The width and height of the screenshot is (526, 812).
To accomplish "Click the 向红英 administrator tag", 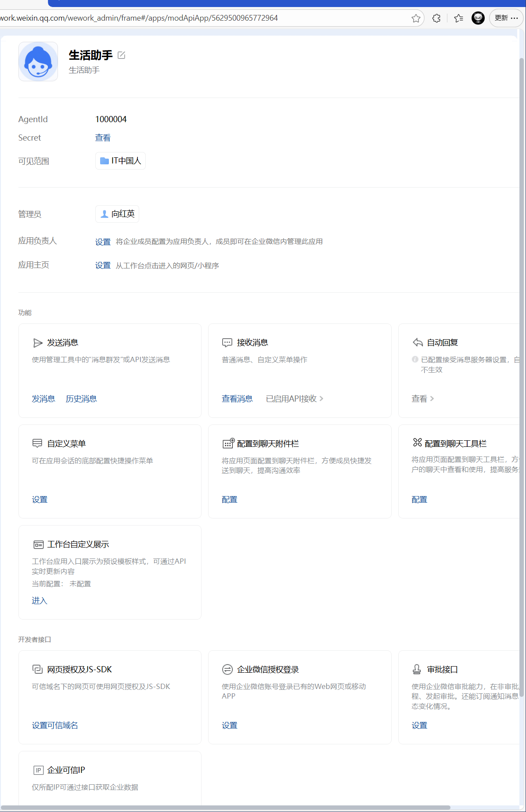I will pyautogui.click(x=117, y=214).
